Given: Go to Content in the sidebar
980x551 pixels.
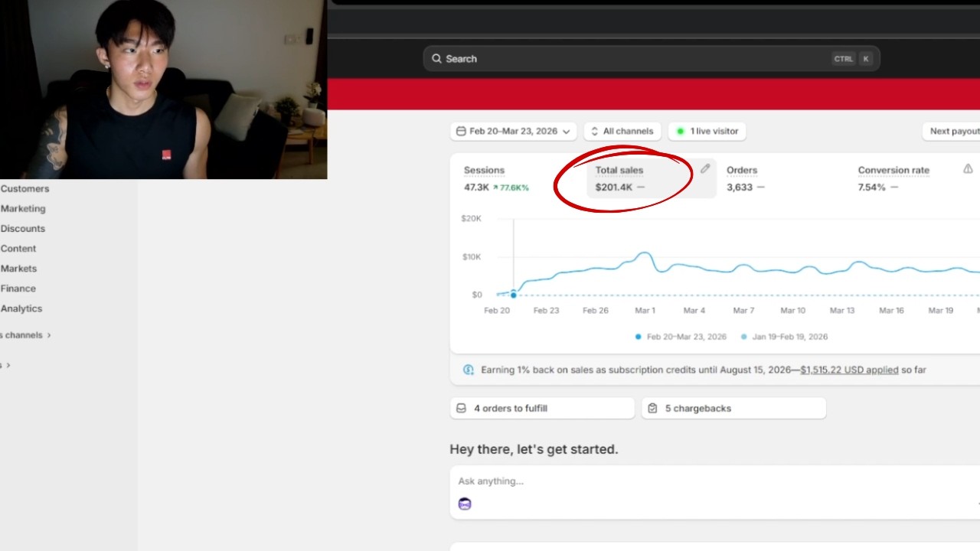Looking at the screenshot, I should 18,248.
